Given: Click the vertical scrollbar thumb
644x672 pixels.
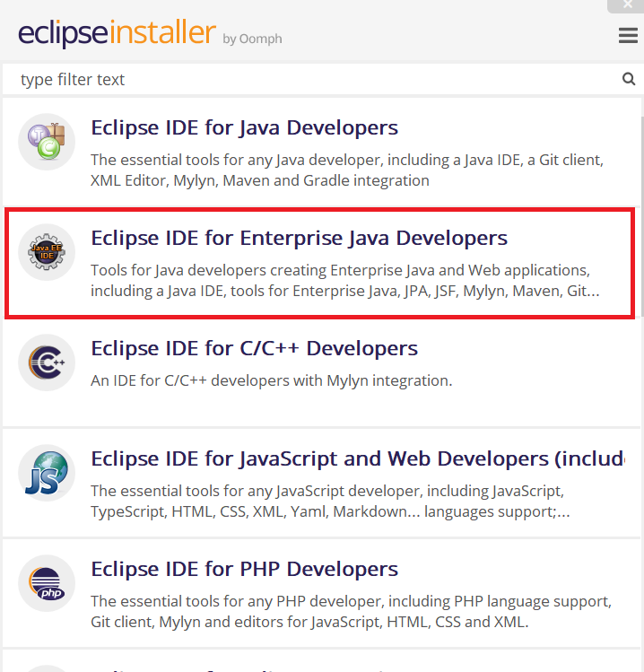Looking at the screenshot, I should point(642,216).
